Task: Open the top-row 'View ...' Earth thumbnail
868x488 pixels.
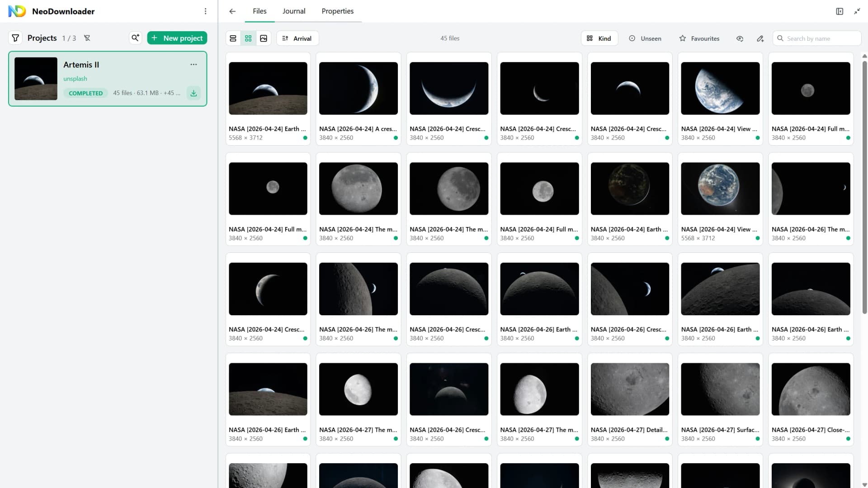Action: [720, 88]
